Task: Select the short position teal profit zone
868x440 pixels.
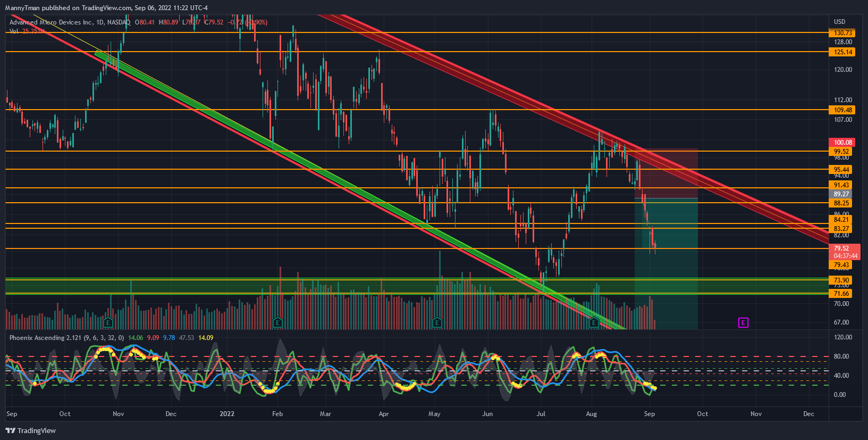Action: pos(666,264)
